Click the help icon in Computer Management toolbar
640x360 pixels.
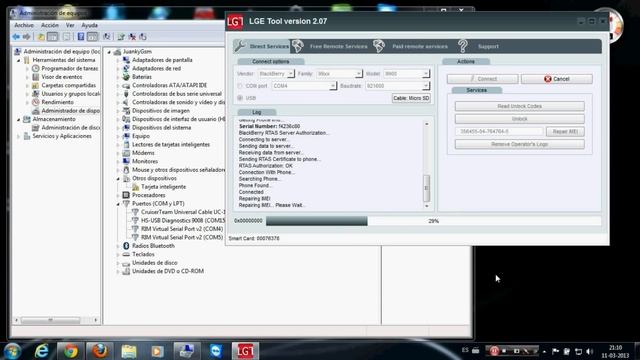coord(81,37)
